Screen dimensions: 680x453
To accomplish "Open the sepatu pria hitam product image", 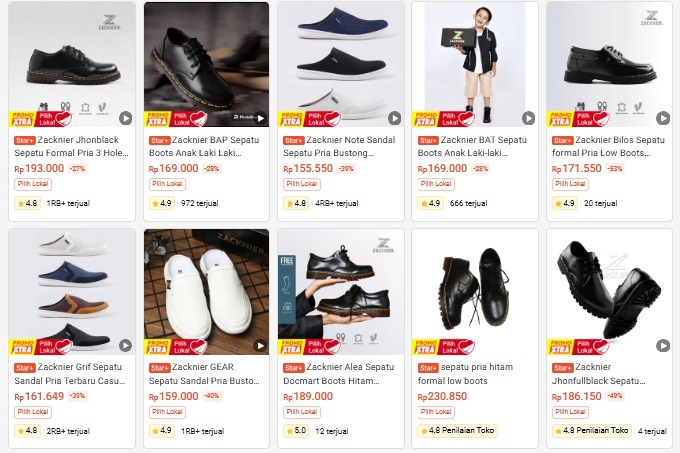I will pyautogui.click(x=474, y=290).
